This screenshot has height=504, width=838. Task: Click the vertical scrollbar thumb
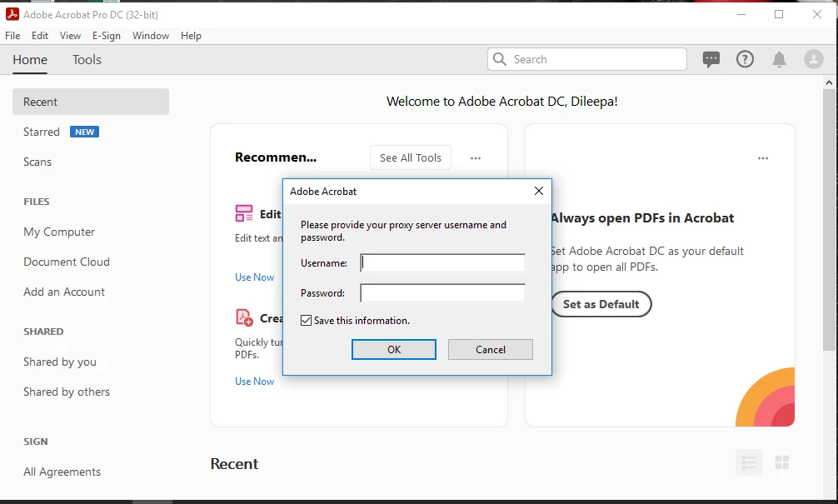pos(829,220)
